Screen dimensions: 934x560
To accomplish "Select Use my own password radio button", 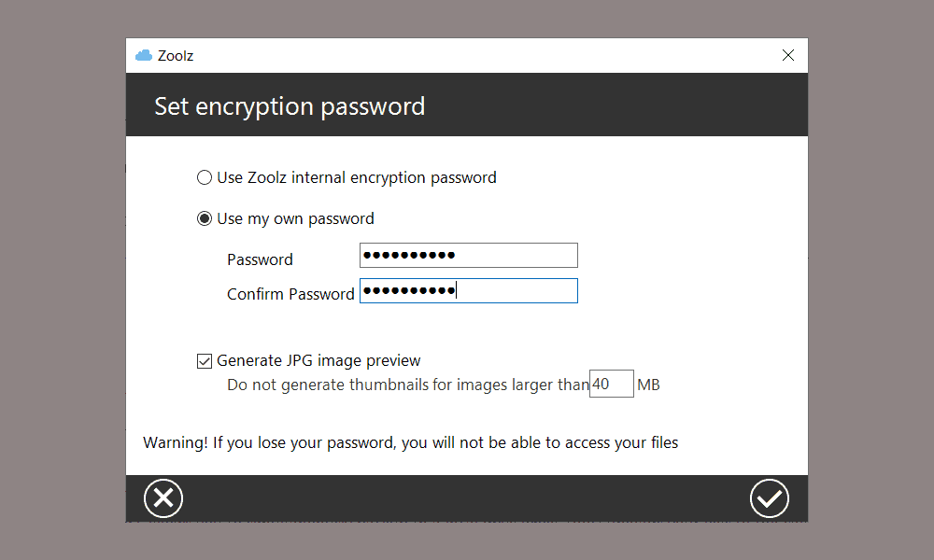I will (x=205, y=218).
